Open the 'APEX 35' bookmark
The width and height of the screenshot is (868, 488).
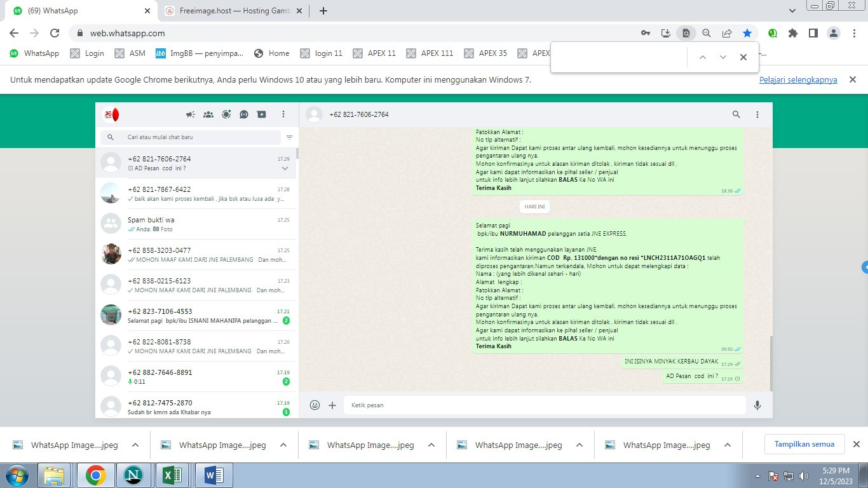(x=486, y=53)
